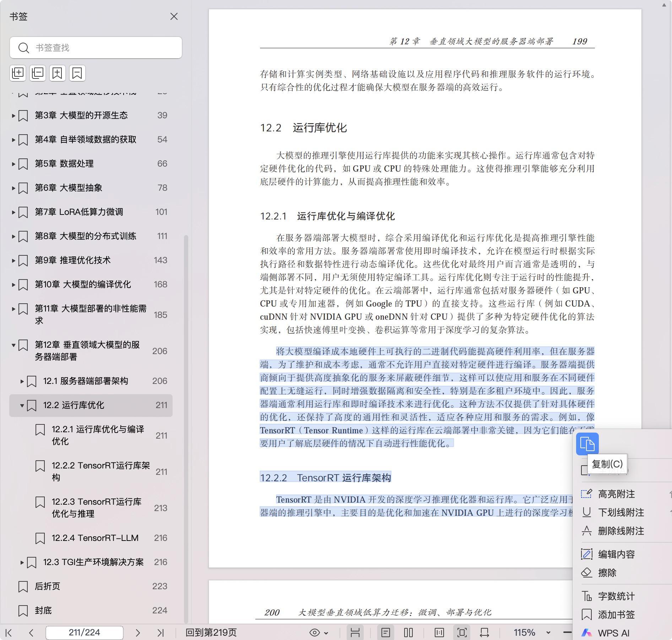Click the blue copy icon button

[x=587, y=444]
